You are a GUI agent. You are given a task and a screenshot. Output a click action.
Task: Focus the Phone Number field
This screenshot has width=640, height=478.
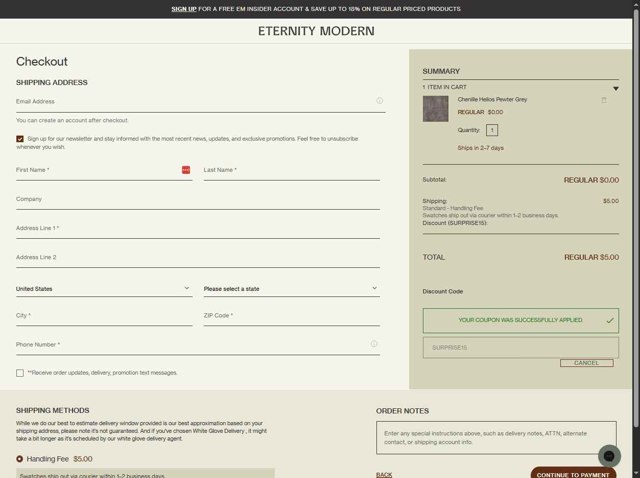(198, 345)
